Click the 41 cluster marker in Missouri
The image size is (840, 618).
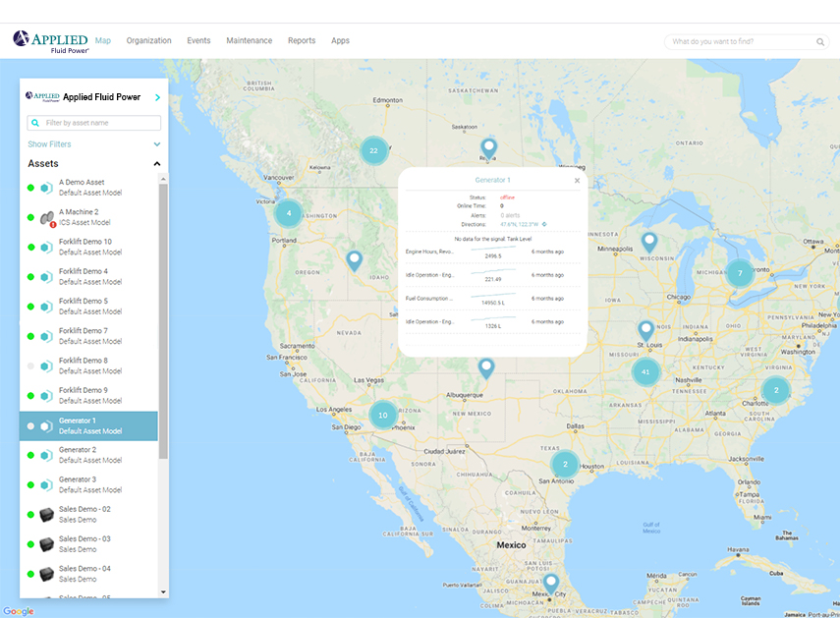click(645, 371)
